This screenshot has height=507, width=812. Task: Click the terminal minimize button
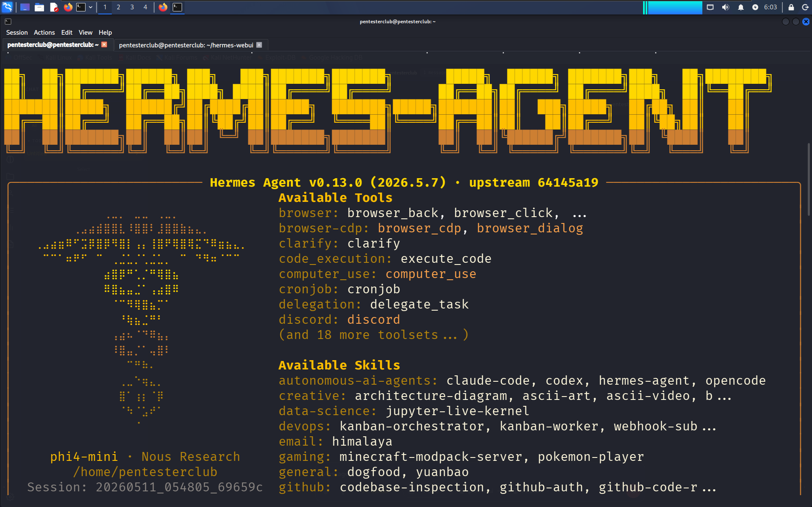pos(785,22)
